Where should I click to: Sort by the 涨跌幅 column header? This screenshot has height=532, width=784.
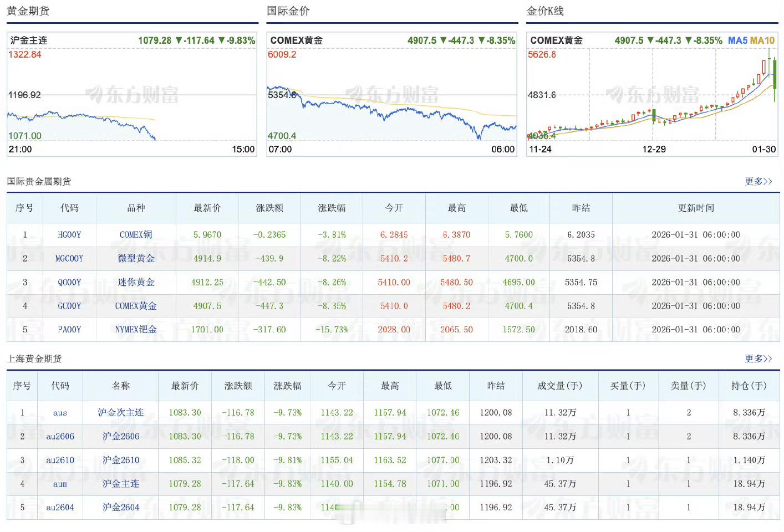point(331,208)
